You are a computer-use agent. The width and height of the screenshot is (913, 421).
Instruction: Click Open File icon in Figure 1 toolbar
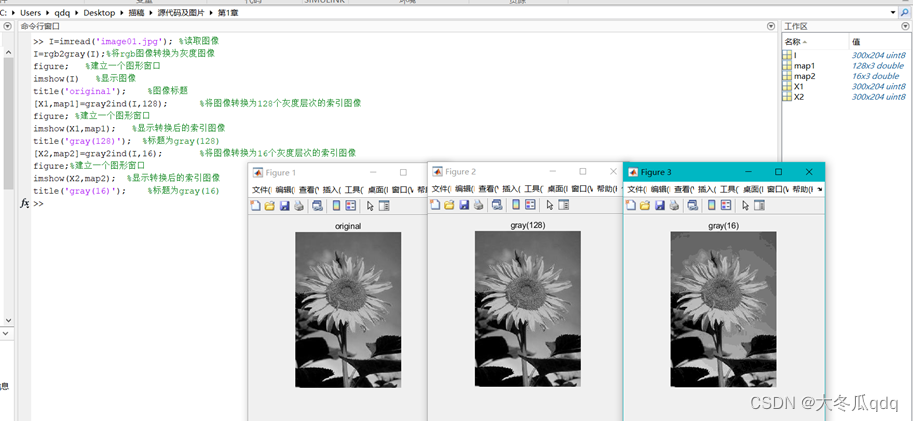(x=269, y=206)
